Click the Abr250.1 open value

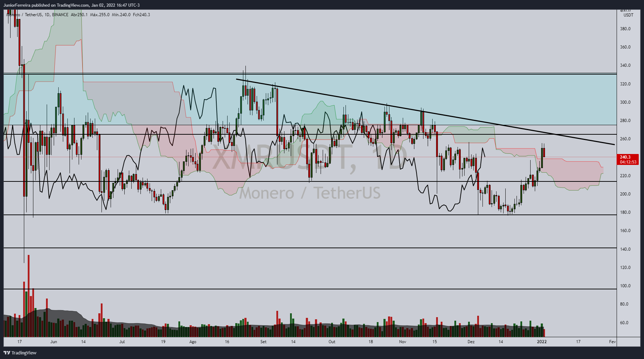79,15
